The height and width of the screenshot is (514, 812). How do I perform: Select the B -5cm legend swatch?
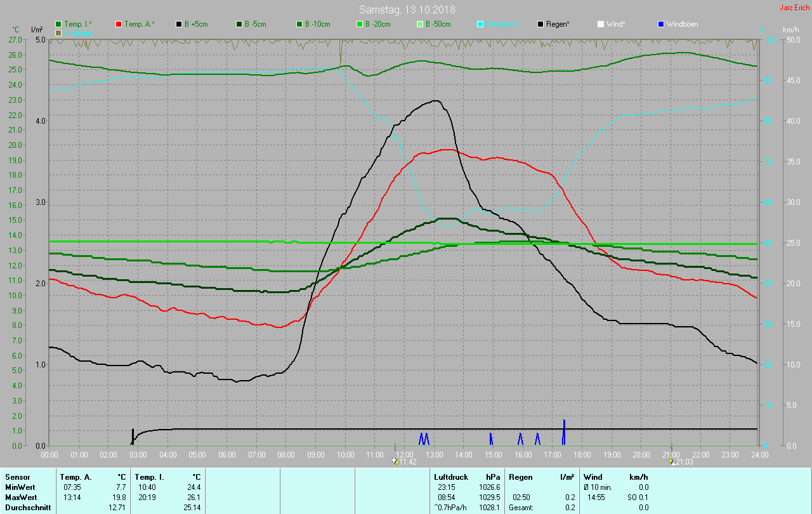pyautogui.click(x=240, y=24)
